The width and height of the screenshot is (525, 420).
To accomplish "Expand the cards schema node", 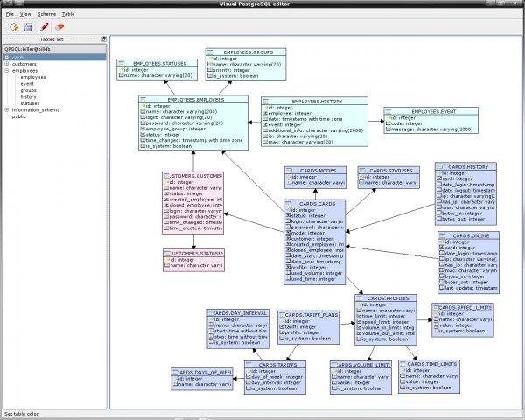I will pos(7,57).
